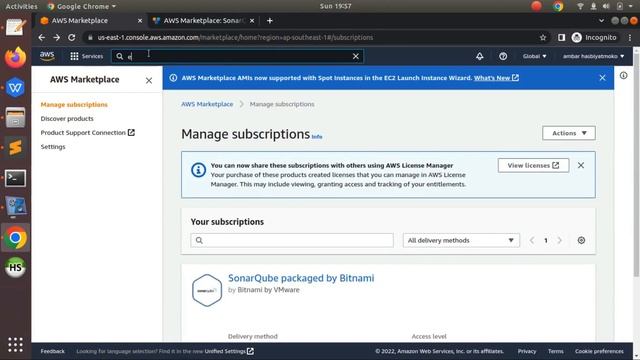The image size is (640, 360).
Task: Open Cookie preferences footer link
Action: tap(599, 351)
